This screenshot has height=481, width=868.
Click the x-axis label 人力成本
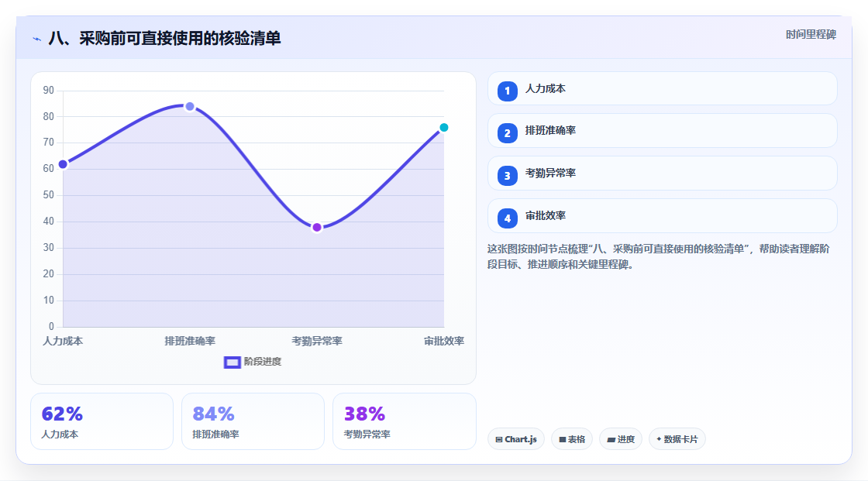pos(63,341)
